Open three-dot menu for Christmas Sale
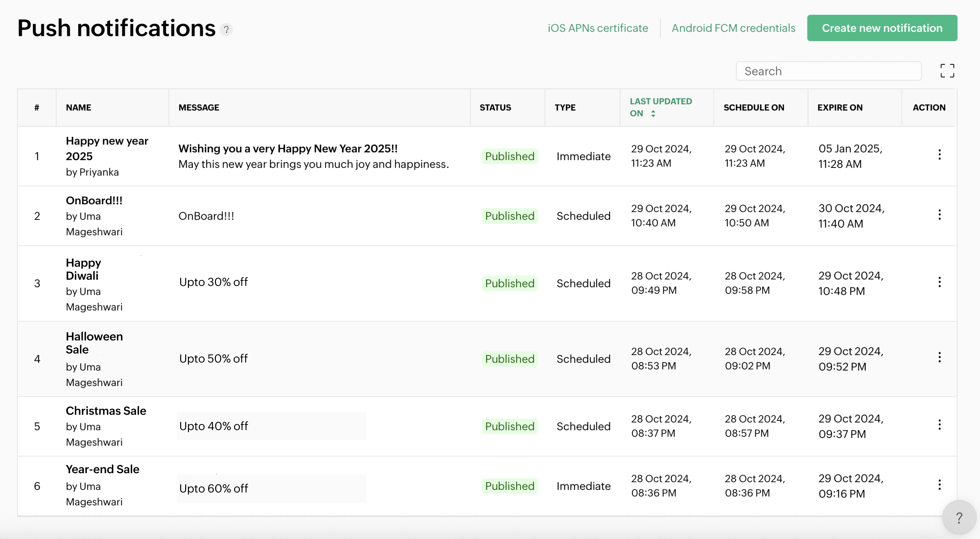The image size is (980, 539). click(x=939, y=425)
